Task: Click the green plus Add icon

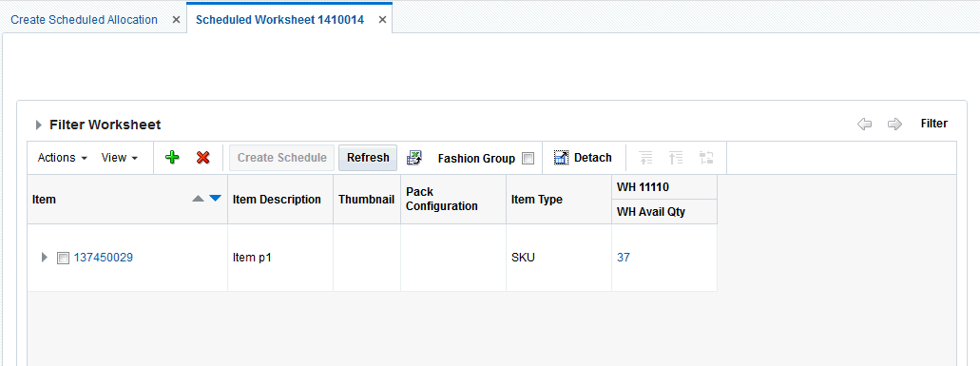Action: tap(172, 158)
